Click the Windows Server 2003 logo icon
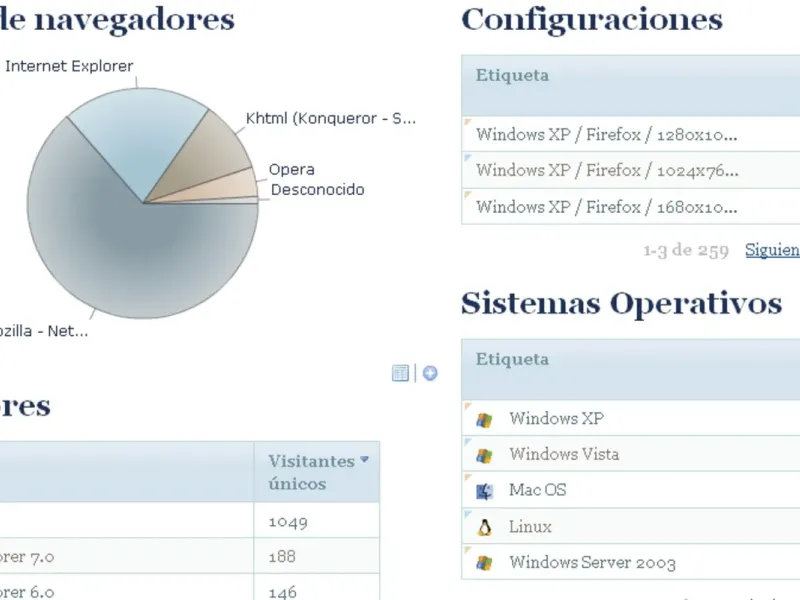 coord(484,563)
